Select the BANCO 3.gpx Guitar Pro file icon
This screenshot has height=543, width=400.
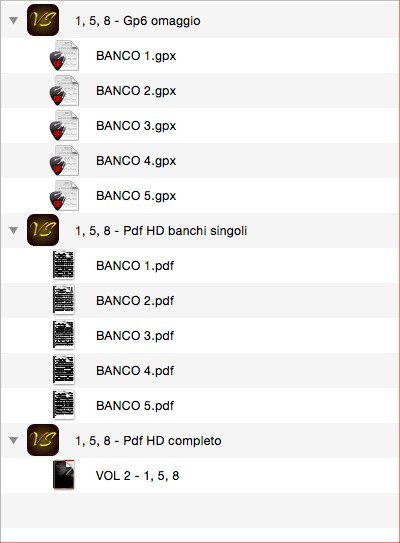point(64,125)
